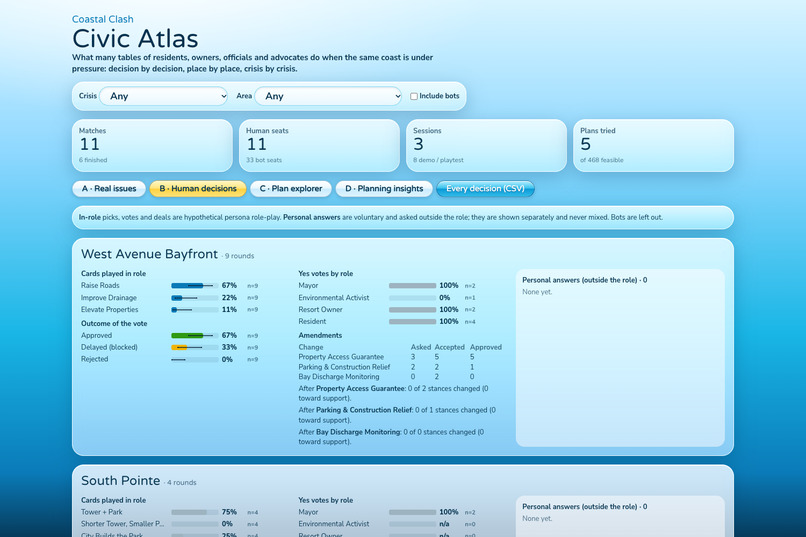Click the 6 finished caption
Viewport: 806px width, 537px height.
[x=93, y=160]
